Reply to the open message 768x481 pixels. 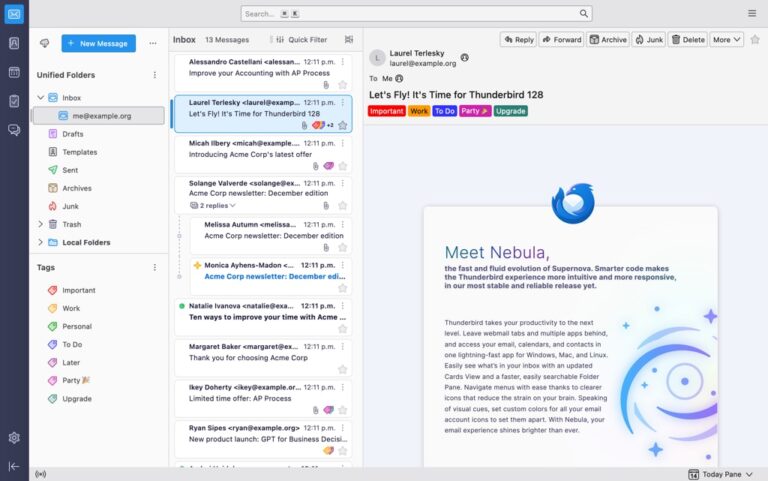click(x=518, y=40)
